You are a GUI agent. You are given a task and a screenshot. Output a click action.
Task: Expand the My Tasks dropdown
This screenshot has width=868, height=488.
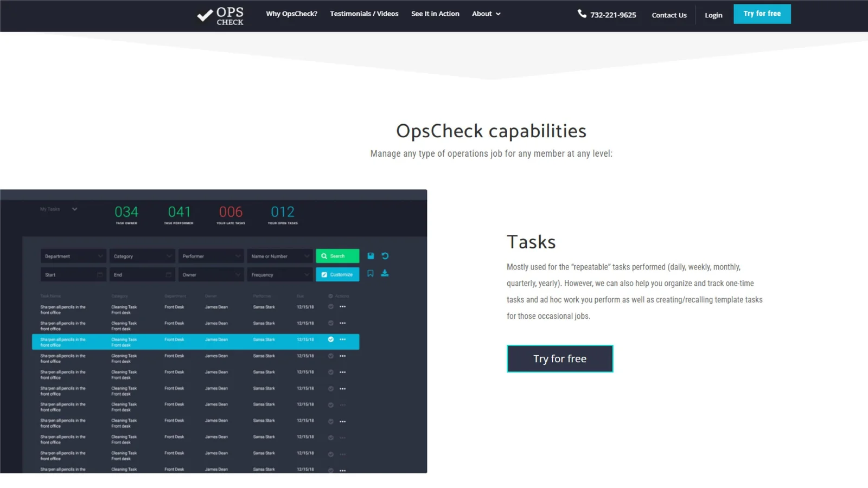pyautogui.click(x=59, y=209)
